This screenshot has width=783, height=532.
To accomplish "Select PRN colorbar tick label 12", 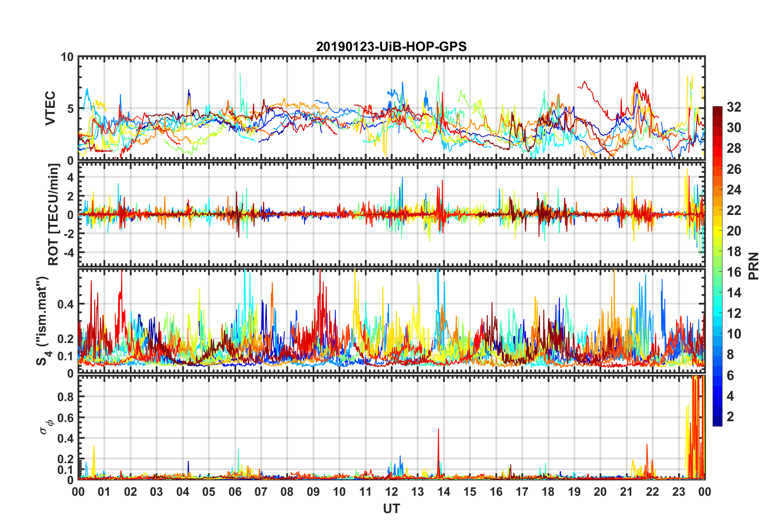I will click(734, 313).
